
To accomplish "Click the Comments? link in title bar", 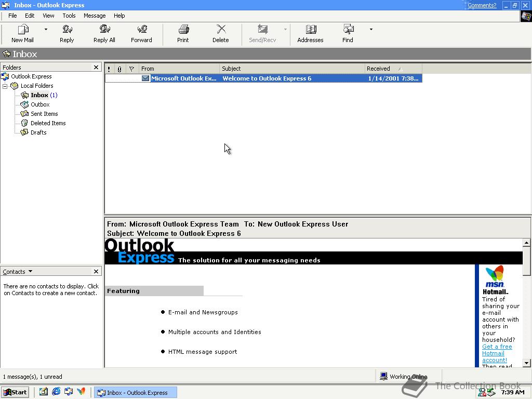I will [482, 5].
